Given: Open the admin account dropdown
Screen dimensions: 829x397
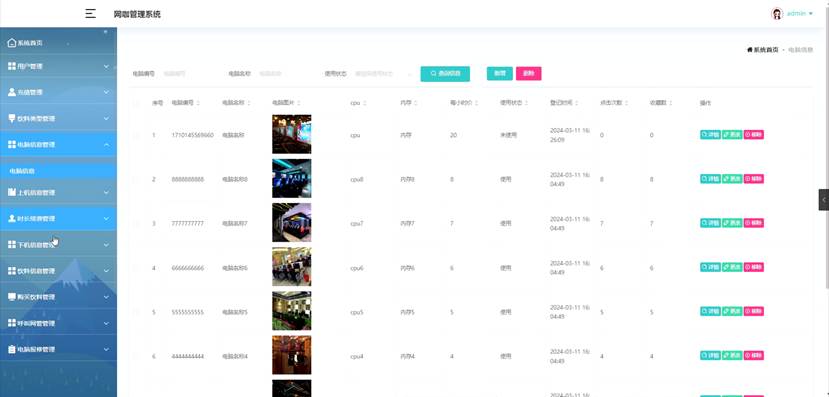Looking at the screenshot, I should [799, 14].
